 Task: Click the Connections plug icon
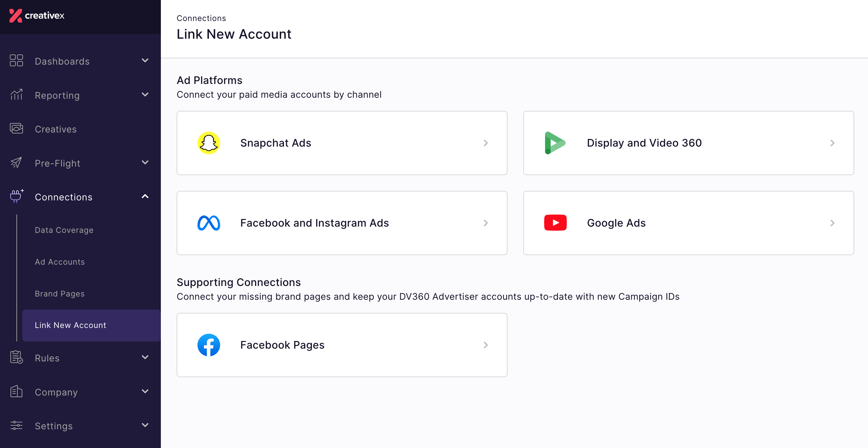click(16, 196)
